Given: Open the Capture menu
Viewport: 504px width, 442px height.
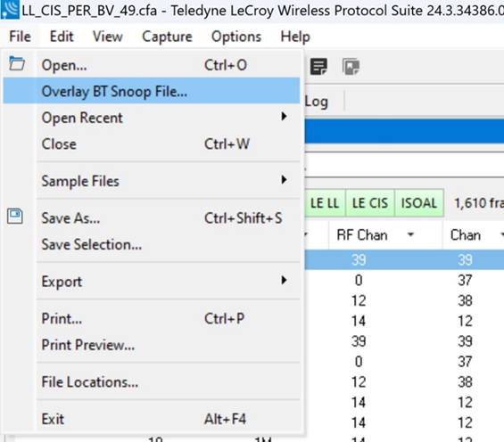Looking at the screenshot, I should (167, 37).
